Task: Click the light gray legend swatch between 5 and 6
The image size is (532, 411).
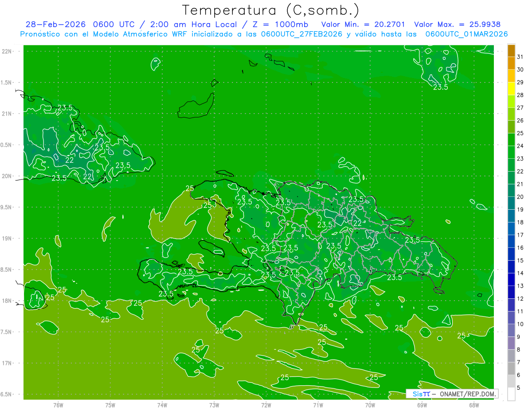Action: point(511,381)
